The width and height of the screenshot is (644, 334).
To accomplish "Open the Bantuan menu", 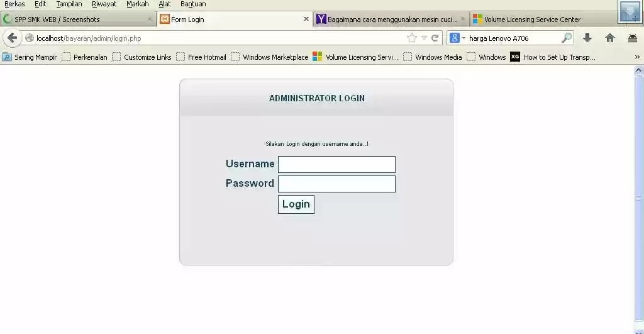I will tap(193, 4).
